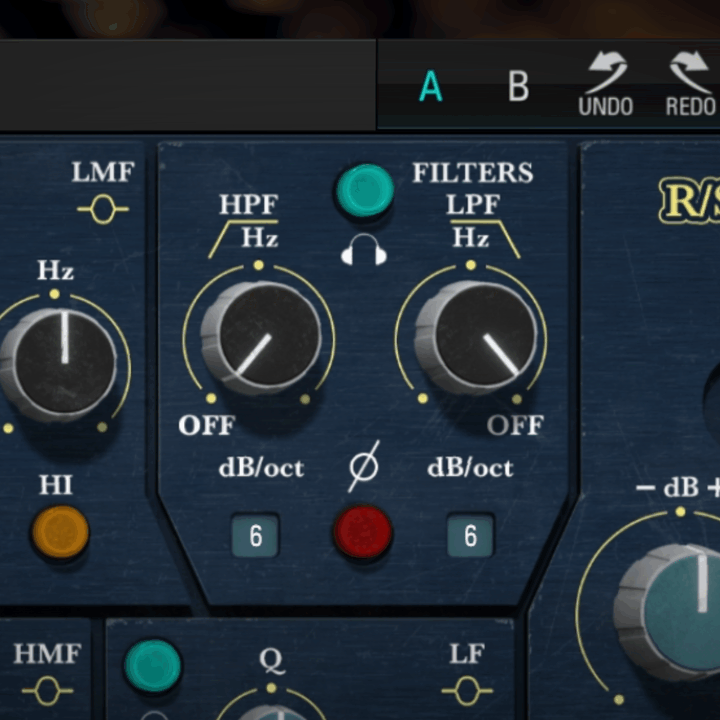The width and height of the screenshot is (720, 720).
Task: Click the teal dB gain knob
Action: point(680,605)
